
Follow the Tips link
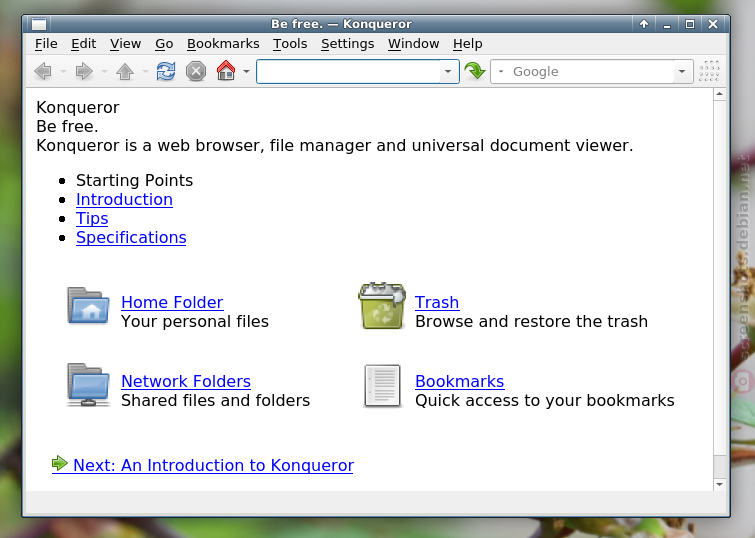[92, 219]
